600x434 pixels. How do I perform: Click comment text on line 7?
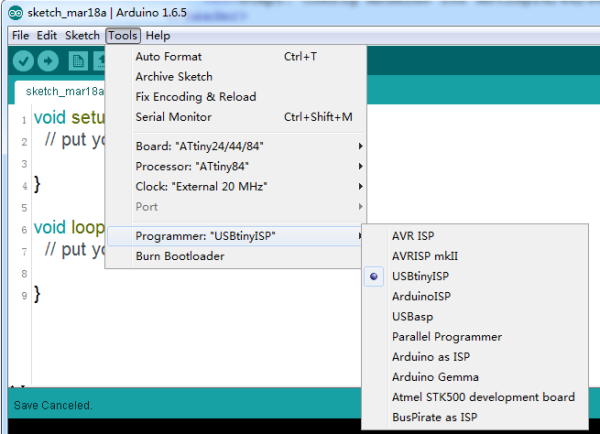click(75, 250)
